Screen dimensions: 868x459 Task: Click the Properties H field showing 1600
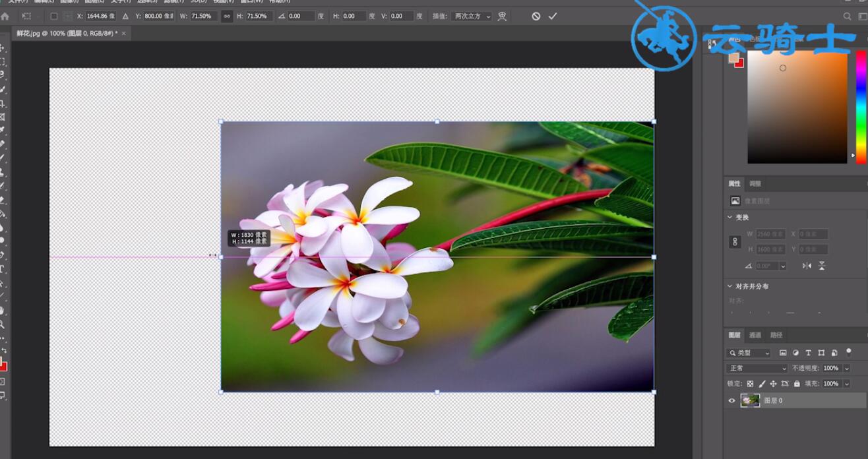pos(770,249)
